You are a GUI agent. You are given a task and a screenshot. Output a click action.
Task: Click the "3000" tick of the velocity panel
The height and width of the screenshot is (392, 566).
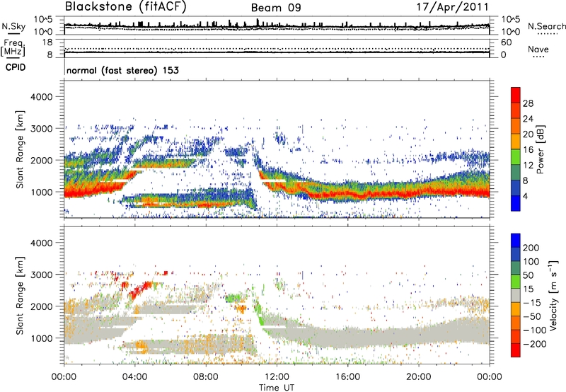[x=41, y=275]
